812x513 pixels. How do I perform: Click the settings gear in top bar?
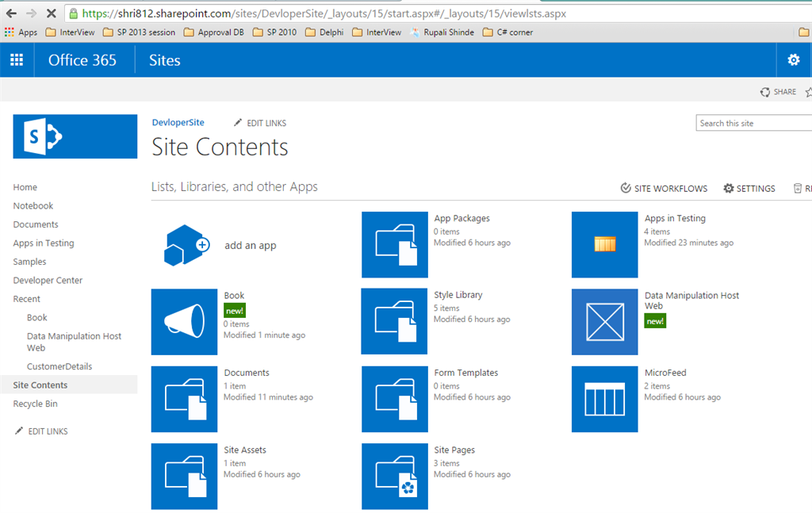(x=793, y=60)
